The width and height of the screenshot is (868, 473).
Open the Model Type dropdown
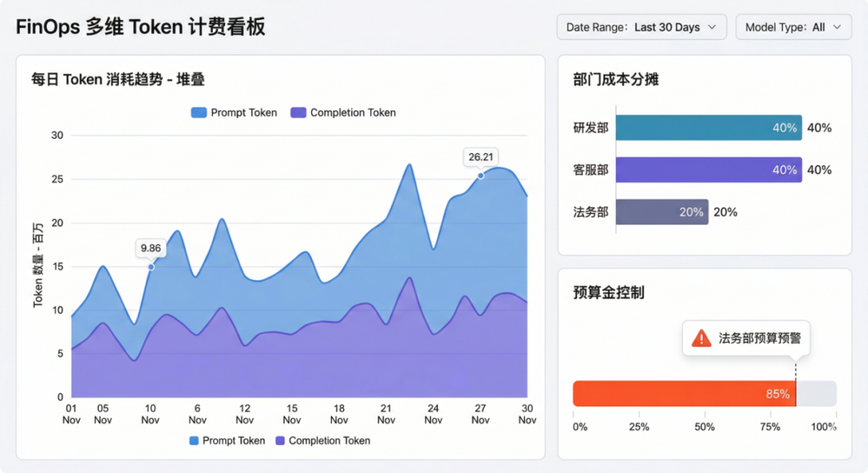pyautogui.click(x=793, y=27)
